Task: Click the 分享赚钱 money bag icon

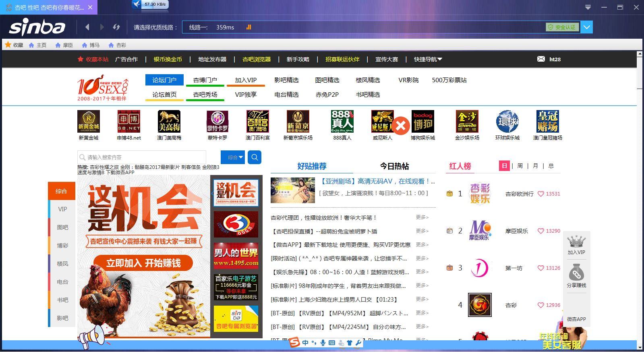Action: pos(576,273)
